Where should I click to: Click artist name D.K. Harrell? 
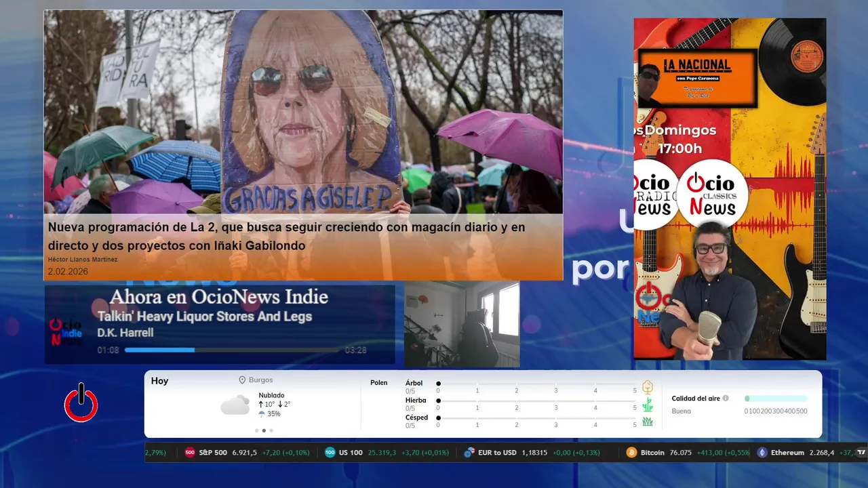(x=125, y=333)
